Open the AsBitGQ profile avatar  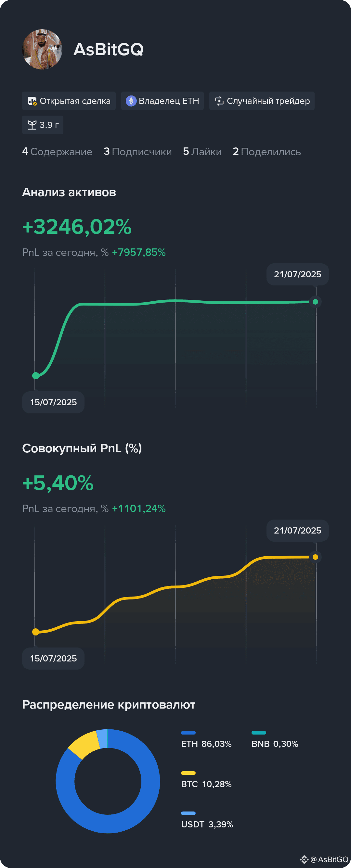coord(43,49)
